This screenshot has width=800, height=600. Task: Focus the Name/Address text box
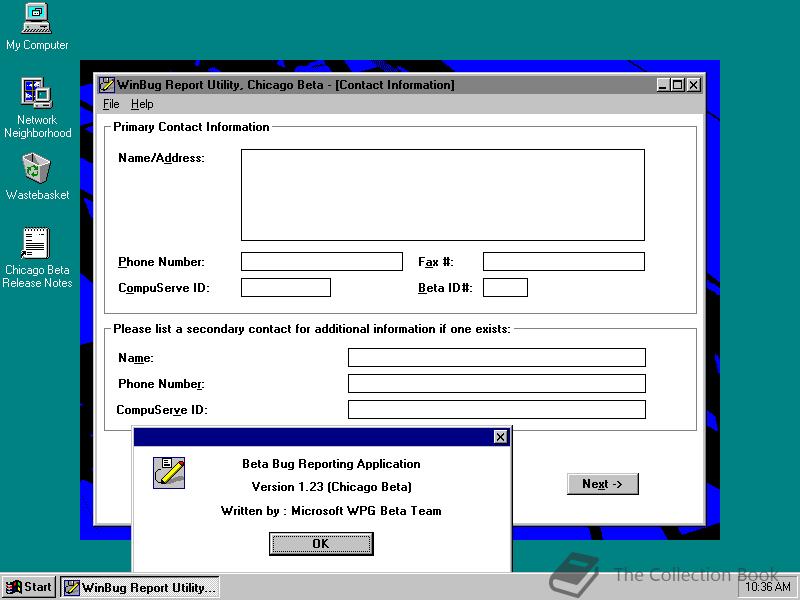(443, 195)
